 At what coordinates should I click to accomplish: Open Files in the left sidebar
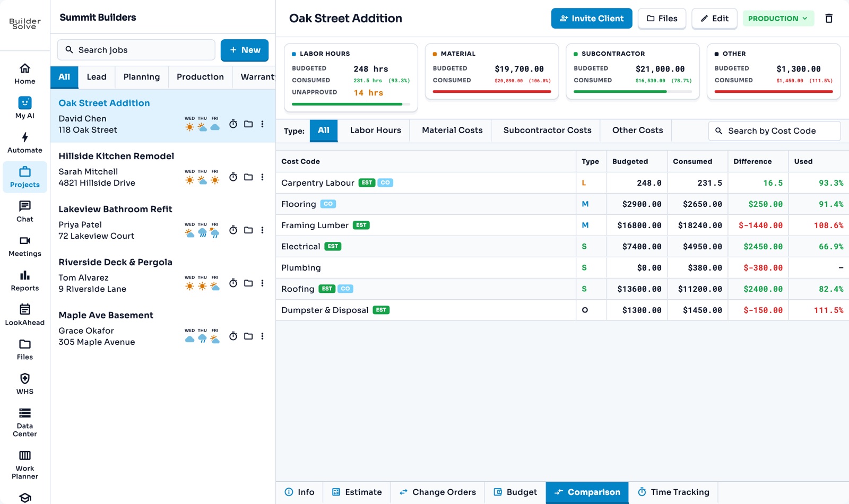pyautogui.click(x=25, y=350)
